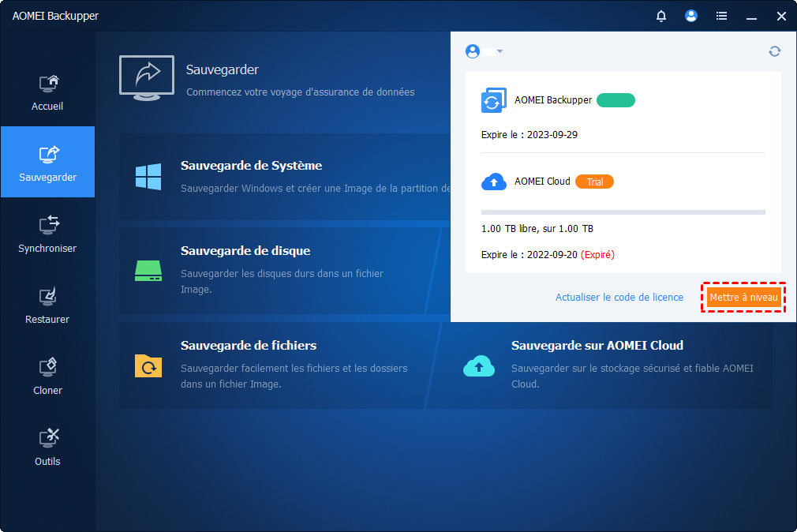Click the orange Trial badge
Viewport: 797px width, 532px height.
tap(594, 182)
